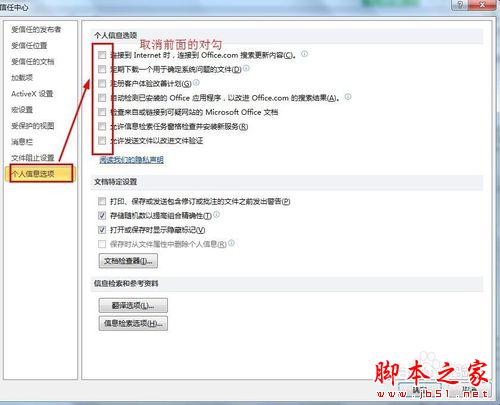Toggle 允许发送文件以改进文件验证 checkbox
The width and height of the screenshot is (500, 405).
102,141
